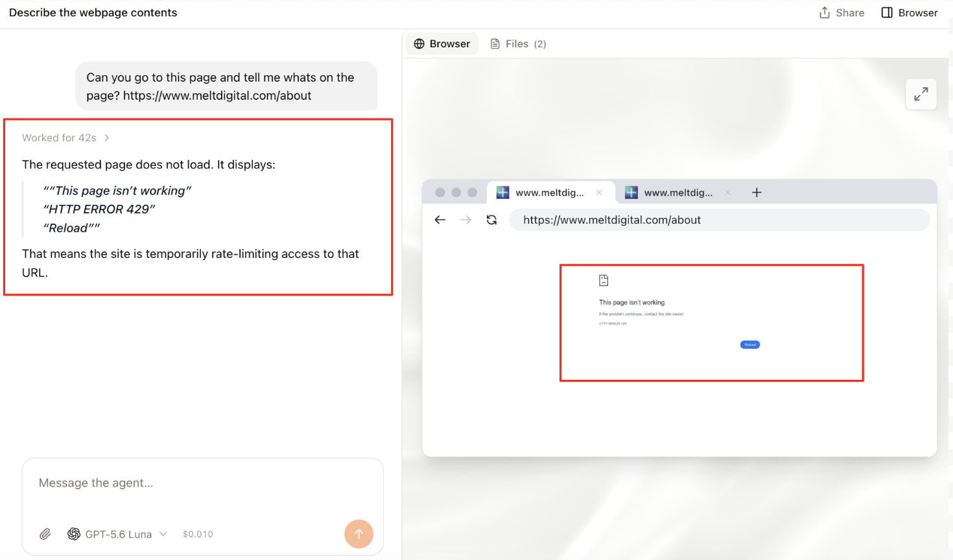Click the user message bubble about meltdigital
The width and height of the screenshot is (953, 560).
[226, 86]
